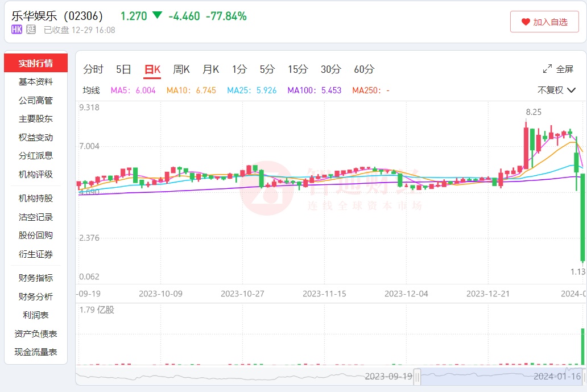Click the tall green volume bar at chart end
The height and width of the screenshot is (392, 587).
tap(583, 346)
